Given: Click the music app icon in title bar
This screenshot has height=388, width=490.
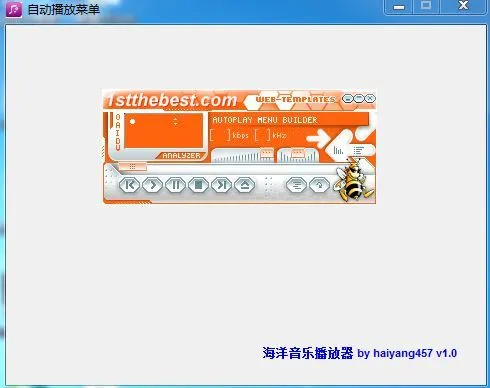Looking at the screenshot, I should click(x=14, y=9).
